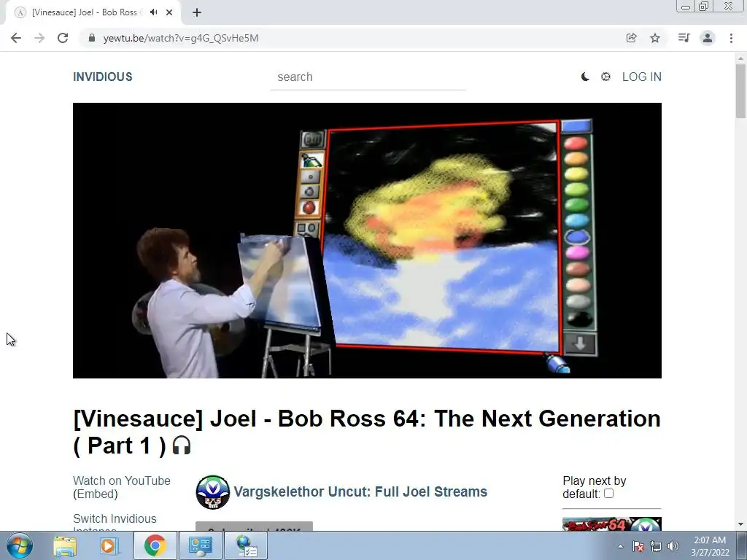
Task: Mute the tab via speaker icon
Action: (x=153, y=12)
